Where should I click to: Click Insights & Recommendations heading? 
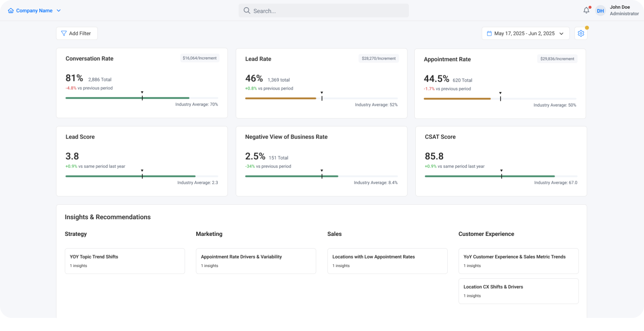(x=108, y=217)
